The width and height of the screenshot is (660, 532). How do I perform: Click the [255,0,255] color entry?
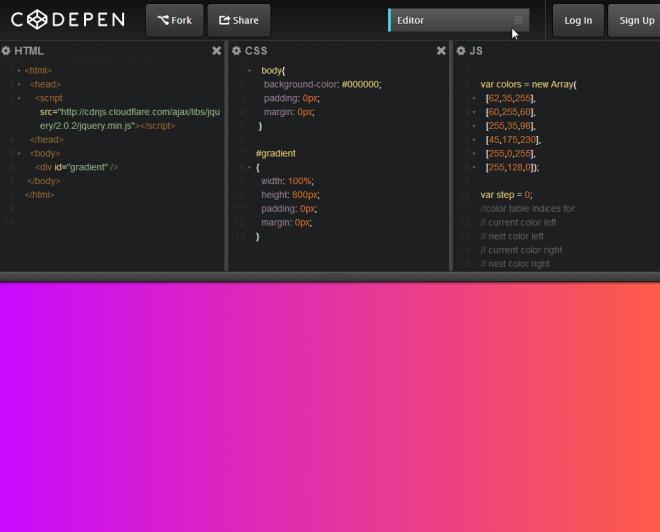click(510, 153)
